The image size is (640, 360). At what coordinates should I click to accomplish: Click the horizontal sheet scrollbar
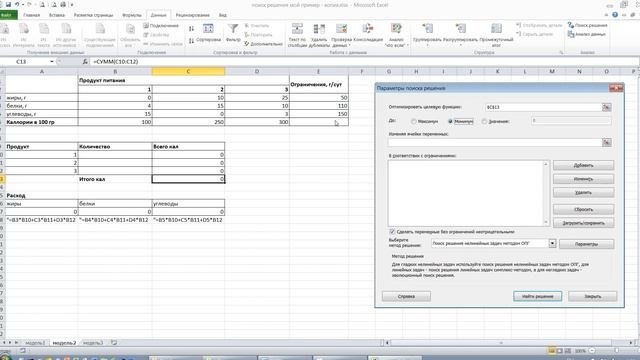500,343
